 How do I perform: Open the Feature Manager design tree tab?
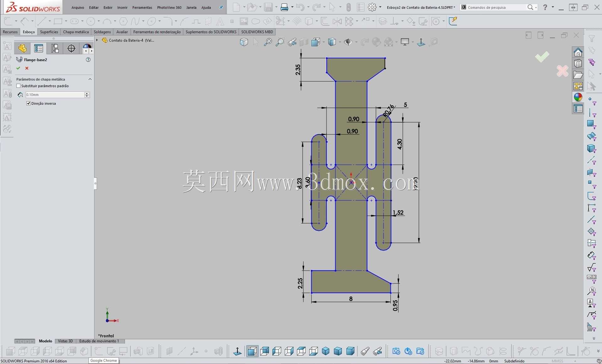tap(22, 48)
